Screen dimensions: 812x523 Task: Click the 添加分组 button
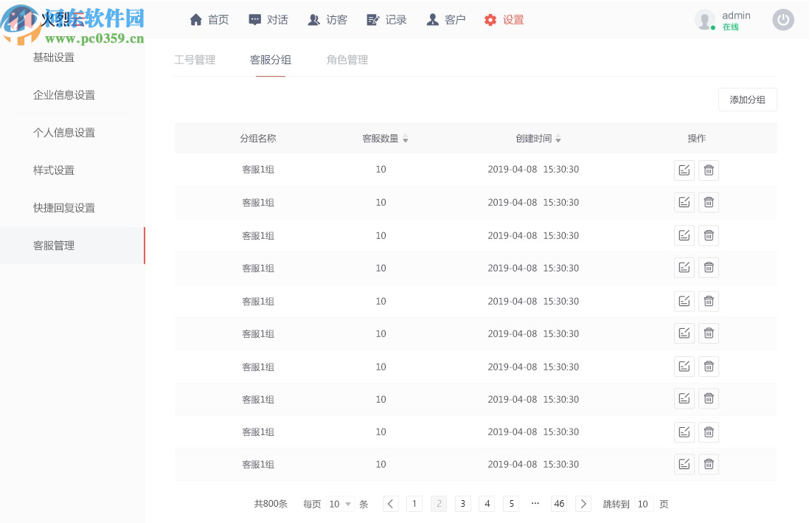coord(747,100)
